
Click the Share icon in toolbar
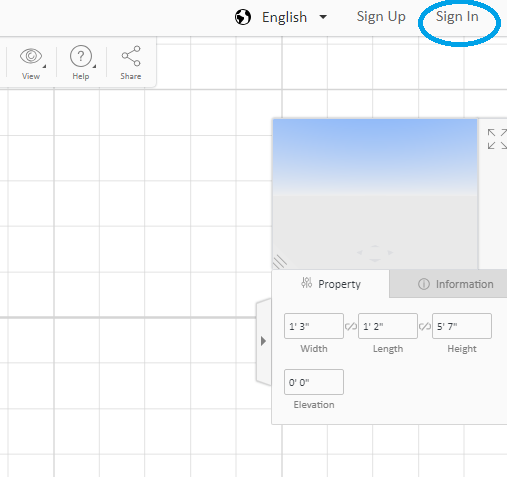(x=131, y=56)
